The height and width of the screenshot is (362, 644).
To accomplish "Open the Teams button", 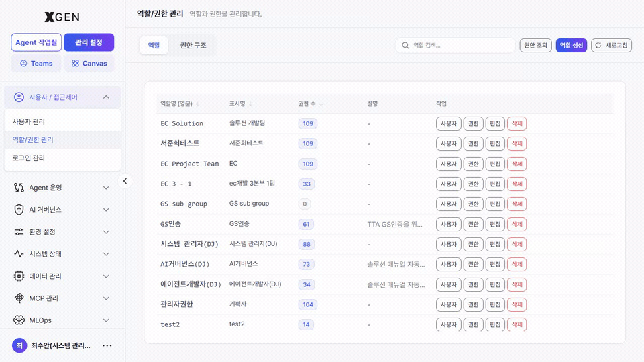I will tap(36, 63).
